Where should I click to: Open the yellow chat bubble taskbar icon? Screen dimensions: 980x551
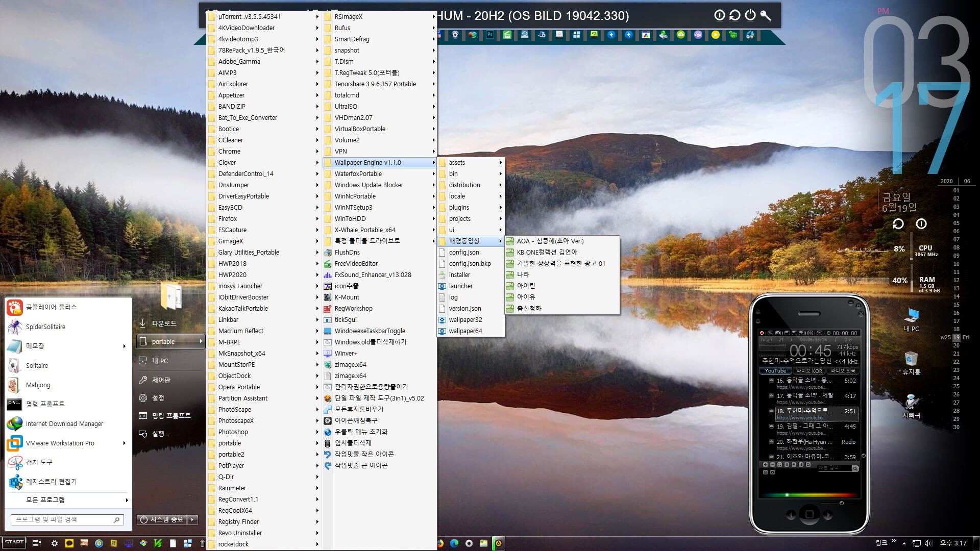pos(69,543)
